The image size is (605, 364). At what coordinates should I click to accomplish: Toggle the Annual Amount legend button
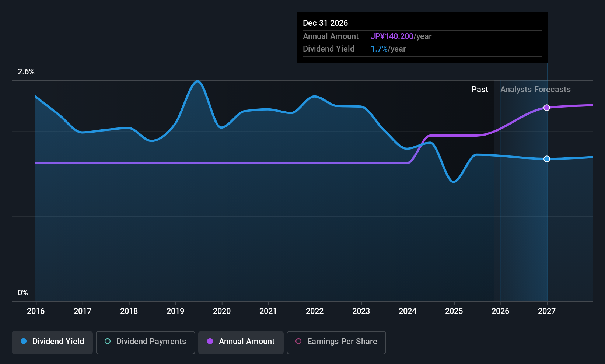pos(241,342)
